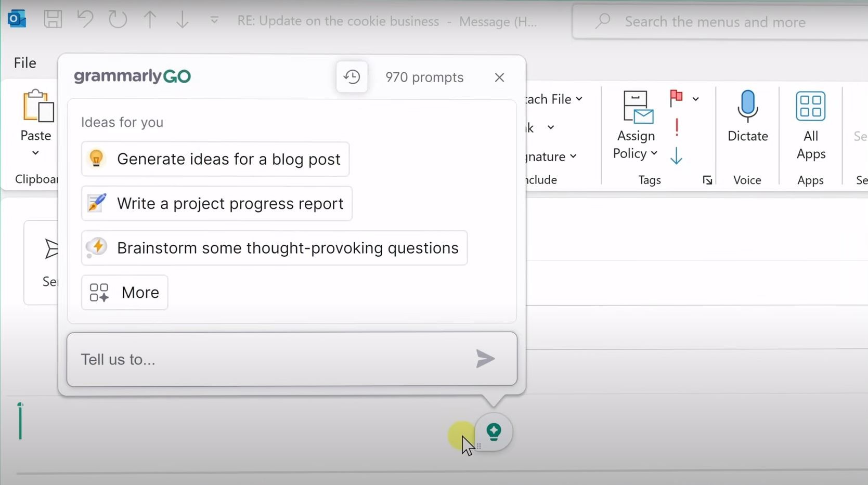868x485 pixels.
Task: Click the Undo arrow icon
Action: pyautogui.click(x=85, y=20)
